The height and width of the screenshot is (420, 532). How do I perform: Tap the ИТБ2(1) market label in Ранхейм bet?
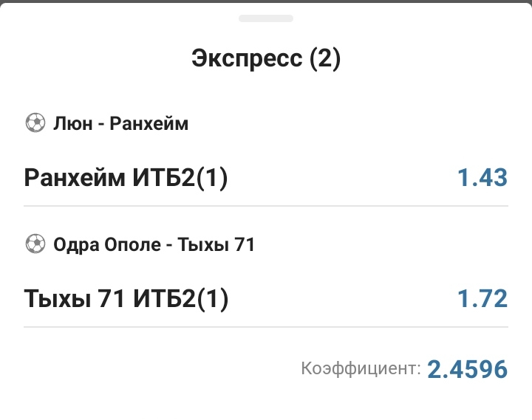[x=181, y=178]
